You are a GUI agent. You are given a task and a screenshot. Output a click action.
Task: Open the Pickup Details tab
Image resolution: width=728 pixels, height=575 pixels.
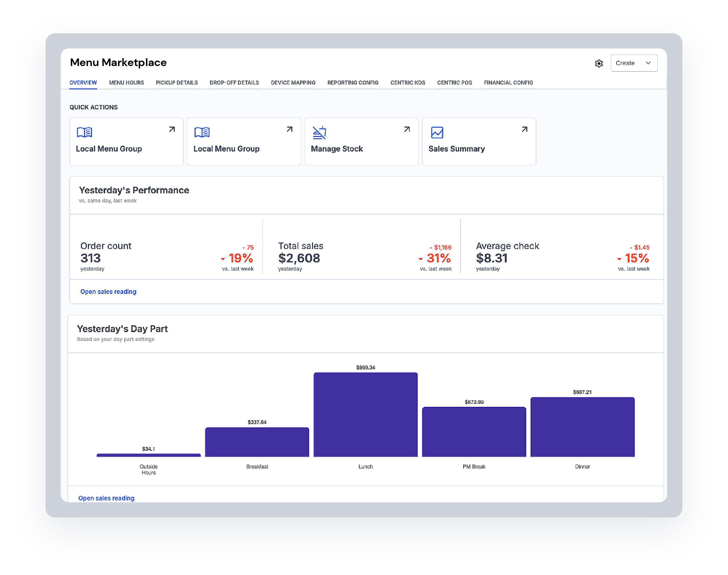(176, 82)
